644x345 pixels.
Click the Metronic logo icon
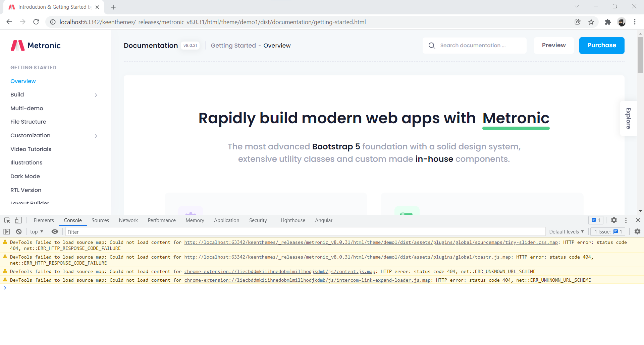pyautogui.click(x=17, y=46)
